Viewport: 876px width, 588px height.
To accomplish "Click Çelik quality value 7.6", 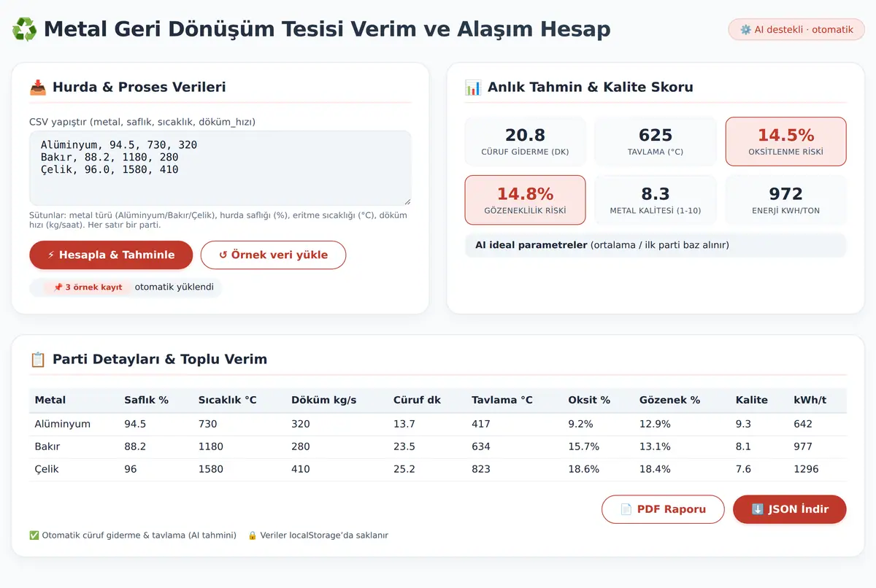I will click(743, 469).
